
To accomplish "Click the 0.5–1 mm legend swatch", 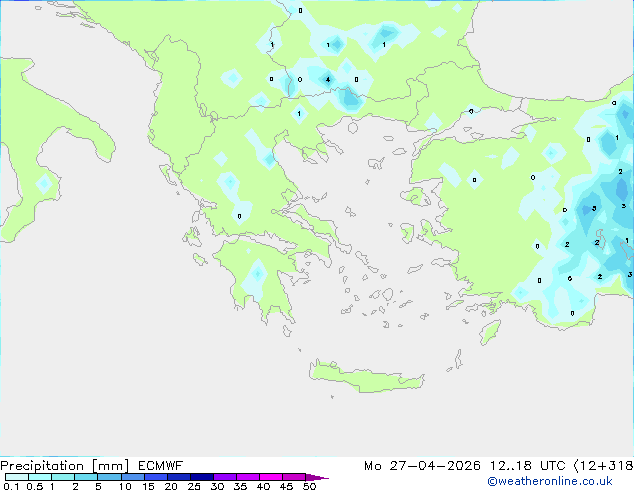I will pos(40,477).
